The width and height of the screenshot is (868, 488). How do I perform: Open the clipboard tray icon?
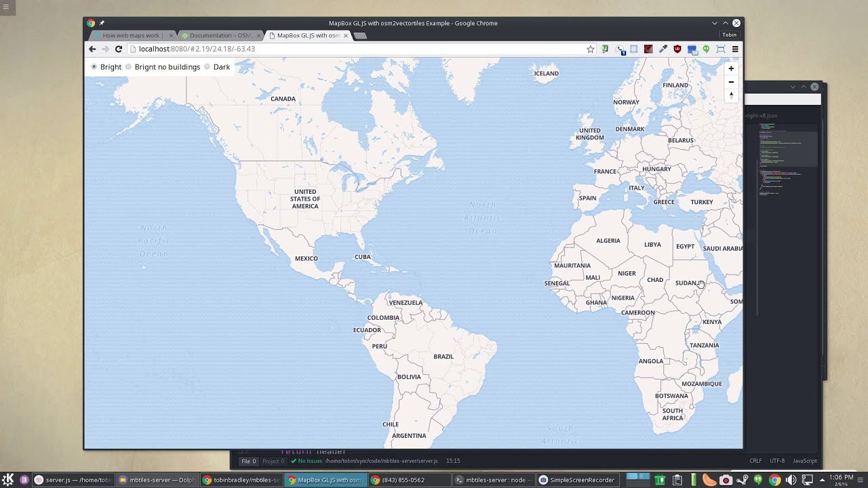click(x=677, y=480)
